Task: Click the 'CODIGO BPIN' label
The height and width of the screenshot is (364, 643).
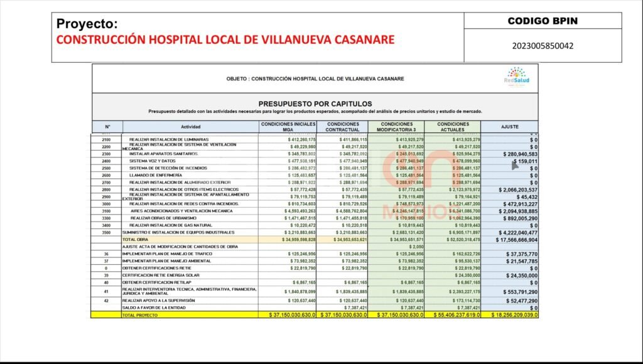Action: 543,21
